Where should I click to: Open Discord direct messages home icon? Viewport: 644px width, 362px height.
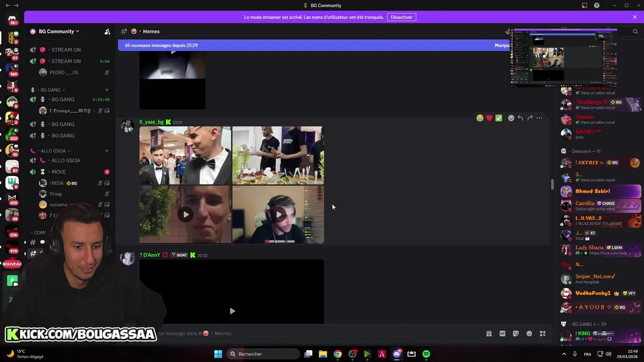12,20
